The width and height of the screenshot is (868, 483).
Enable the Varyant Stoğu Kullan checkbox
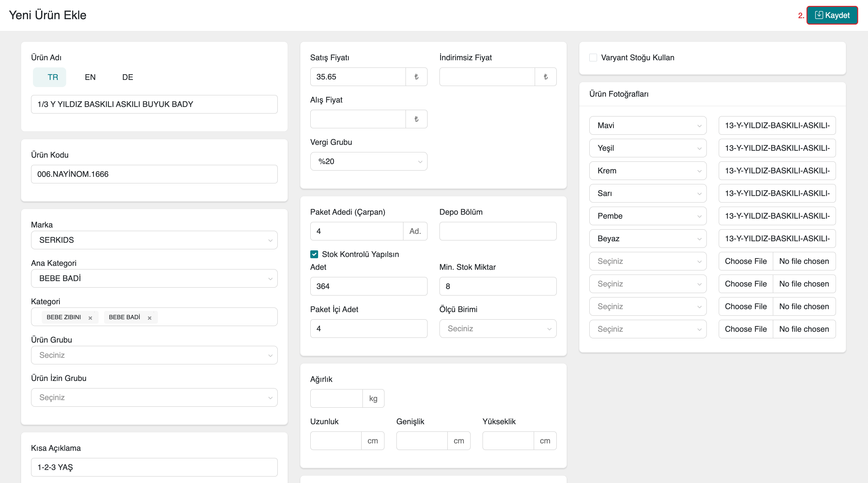pyautogui.click(x=593, y=58)
